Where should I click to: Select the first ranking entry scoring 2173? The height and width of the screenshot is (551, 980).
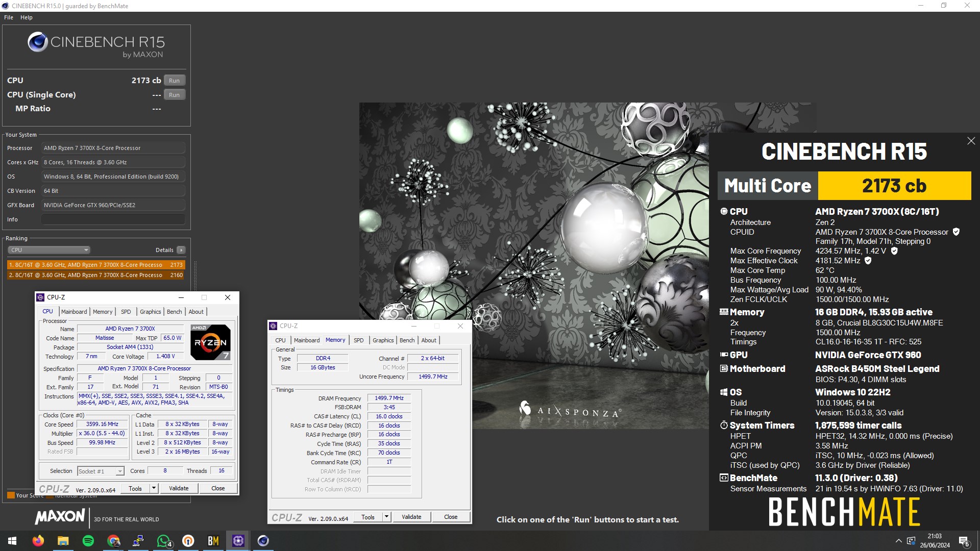pyautogui.click(x=96, y=265)
